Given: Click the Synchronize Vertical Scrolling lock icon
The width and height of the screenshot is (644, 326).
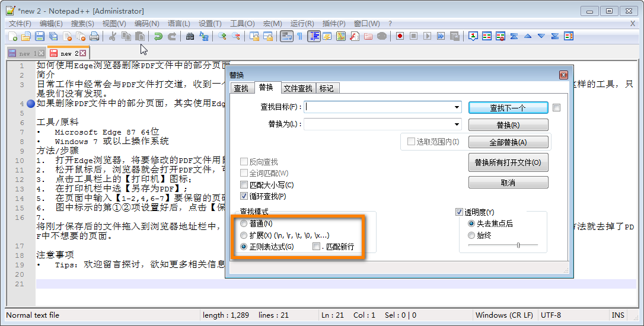Looking at the screenshot, I should [x=254, y=37].
